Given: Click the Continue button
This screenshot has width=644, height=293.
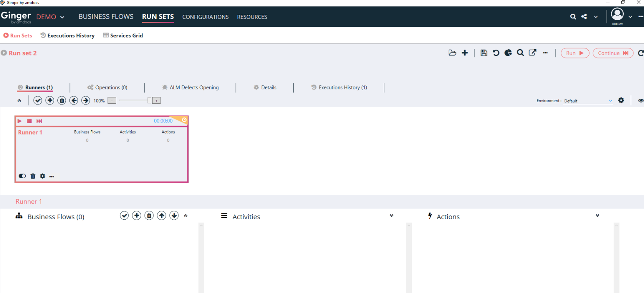Looking at the screenshot, I should pos(613,53).
